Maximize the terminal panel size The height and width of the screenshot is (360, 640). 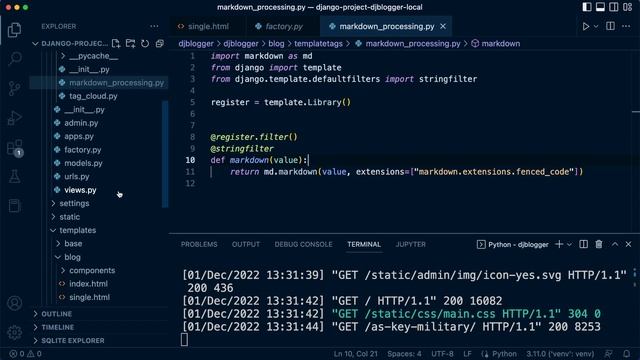tap(615, 244)
